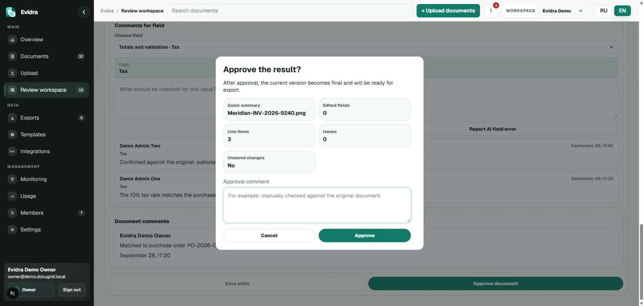Click the Review workspace breadcrumb
Viewport: 644px width, 306px height.
point(142,11)
